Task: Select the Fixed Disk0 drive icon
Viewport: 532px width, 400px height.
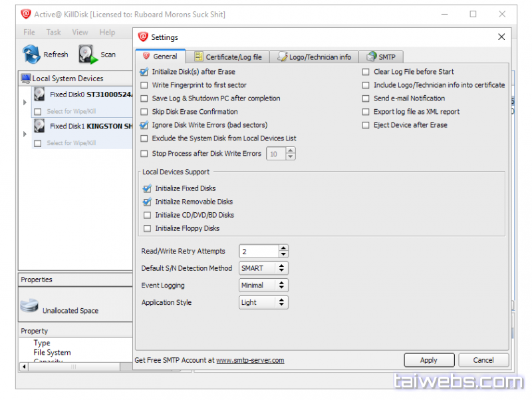Action: coord(40,95)
